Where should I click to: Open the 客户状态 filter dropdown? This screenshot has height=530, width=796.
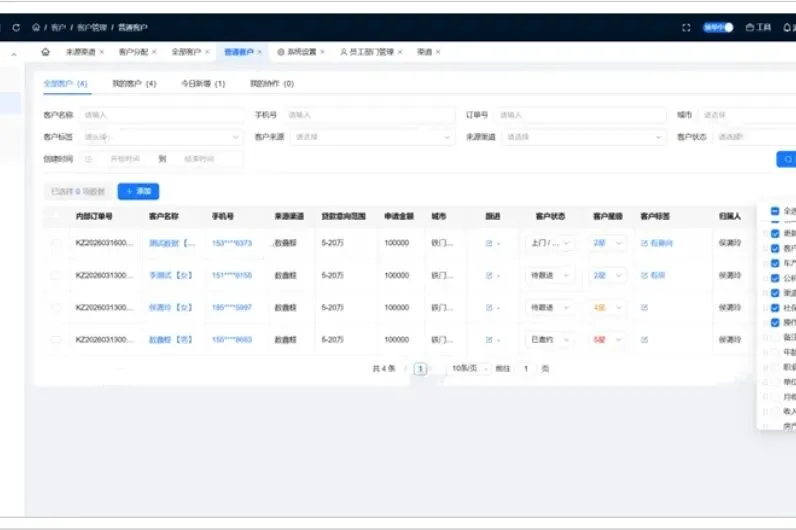coord(755,137)
